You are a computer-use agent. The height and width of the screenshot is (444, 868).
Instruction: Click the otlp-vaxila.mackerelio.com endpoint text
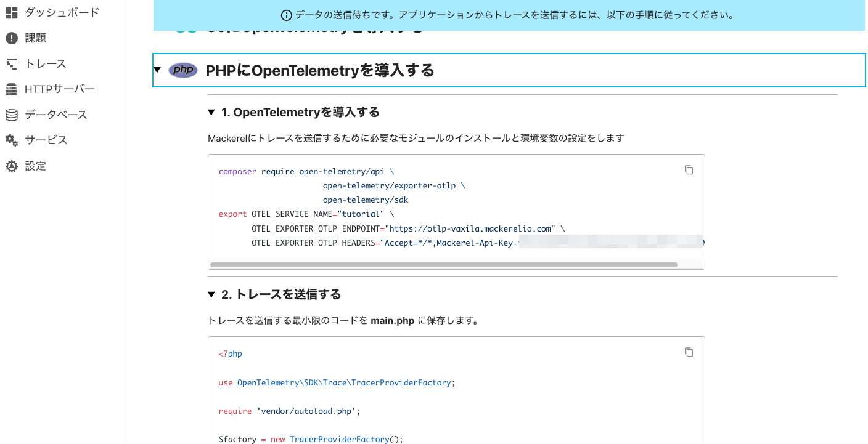[x=470, y=228]
